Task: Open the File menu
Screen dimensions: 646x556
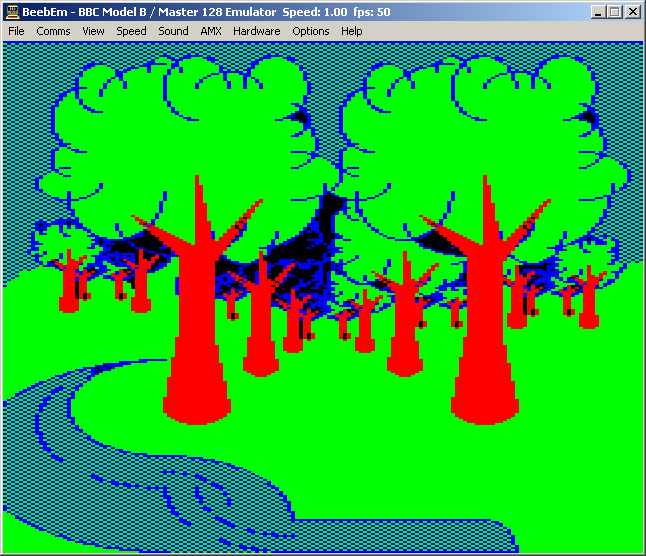Action: coord(16,31)
